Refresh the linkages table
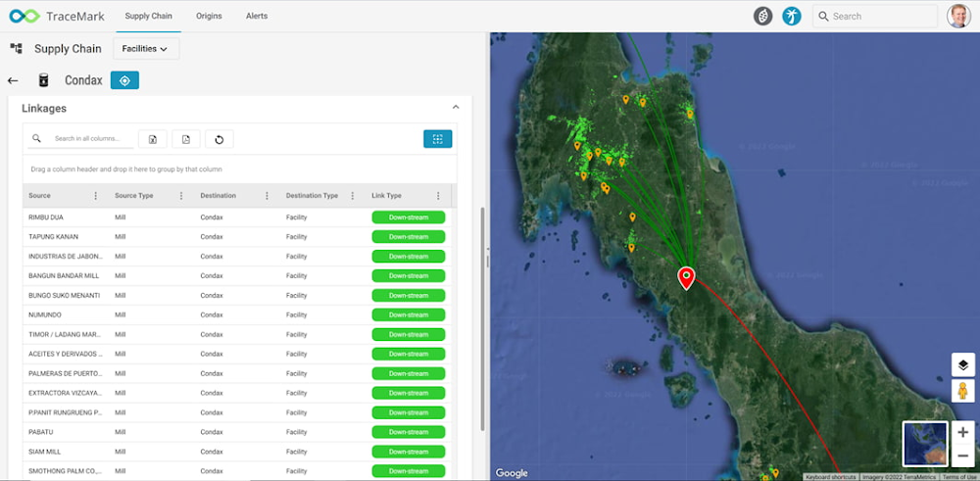The height and width of the screenshot is (481, 980). click(x=219, y=139)
